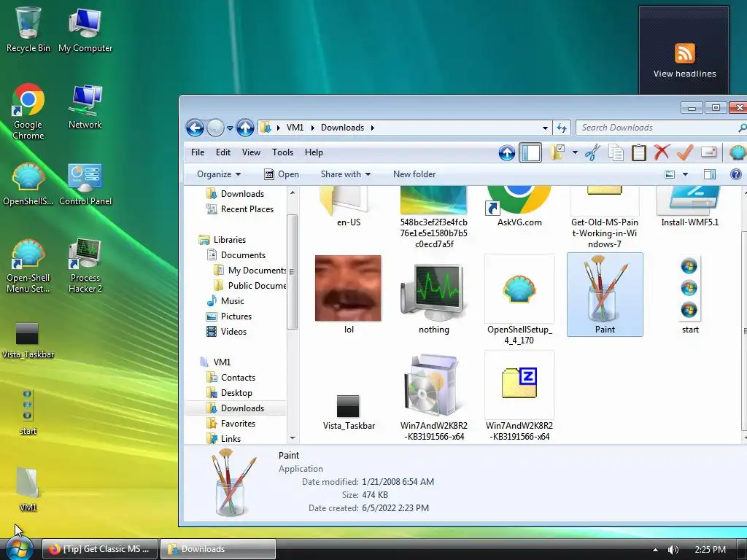Image resolution: width=747 pixels, height=560 pixels.
Task: Click the E-mail envelope toolbar icon
Action: coord(709,152)
